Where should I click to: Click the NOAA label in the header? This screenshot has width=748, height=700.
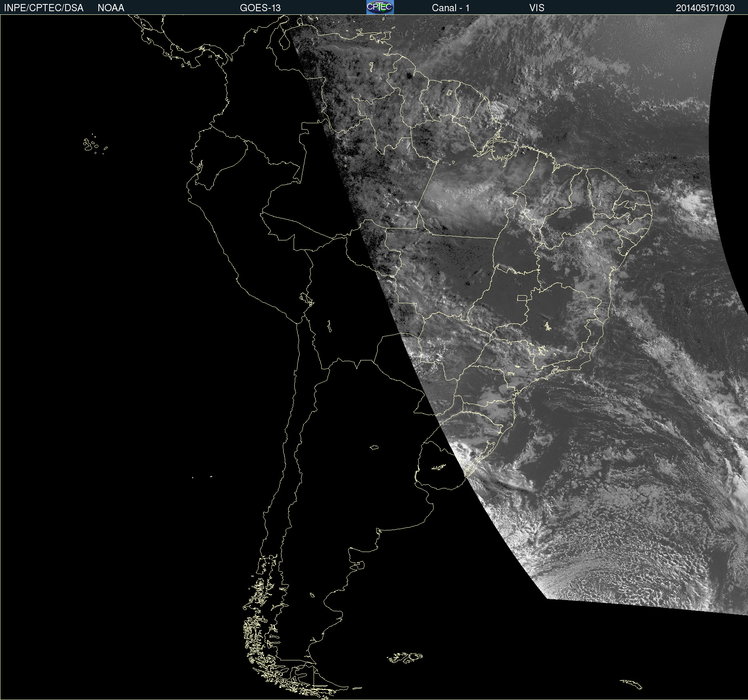[111, 8]
